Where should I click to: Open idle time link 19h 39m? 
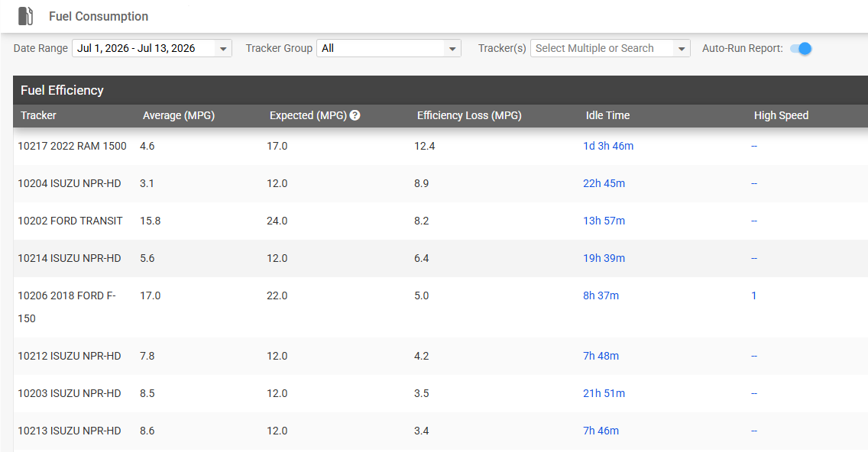click(604, 258)
